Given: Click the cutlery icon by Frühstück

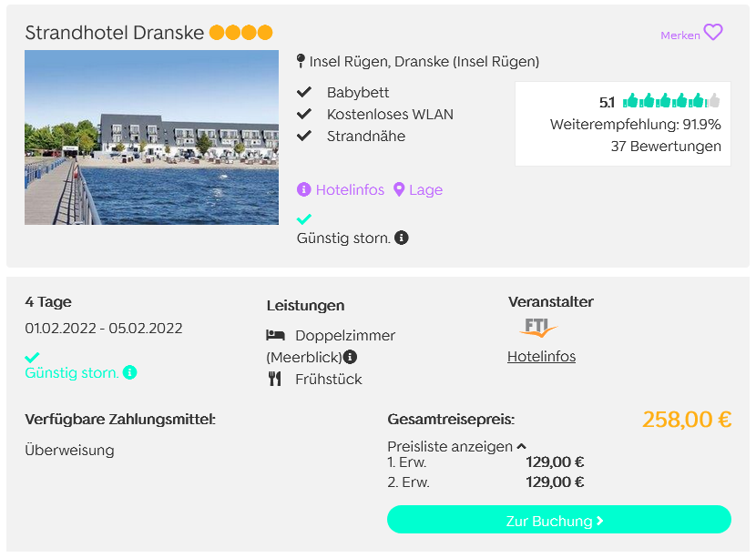Looking at the screenshot, I should point(275,379).
